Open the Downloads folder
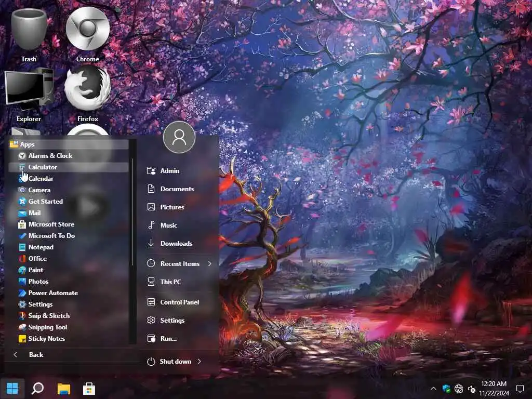This screenshot has height=399, width=532. 179,244
